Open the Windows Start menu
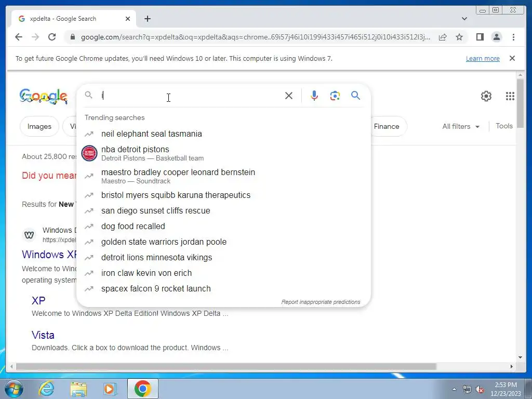The height and width of the screenshot is (399, 532). (14, 389)
